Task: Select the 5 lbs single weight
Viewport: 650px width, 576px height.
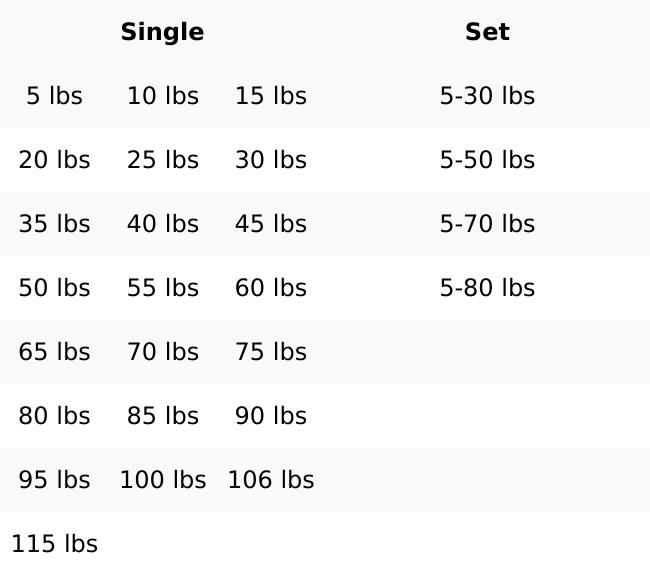Action: [x=54, y=96]
